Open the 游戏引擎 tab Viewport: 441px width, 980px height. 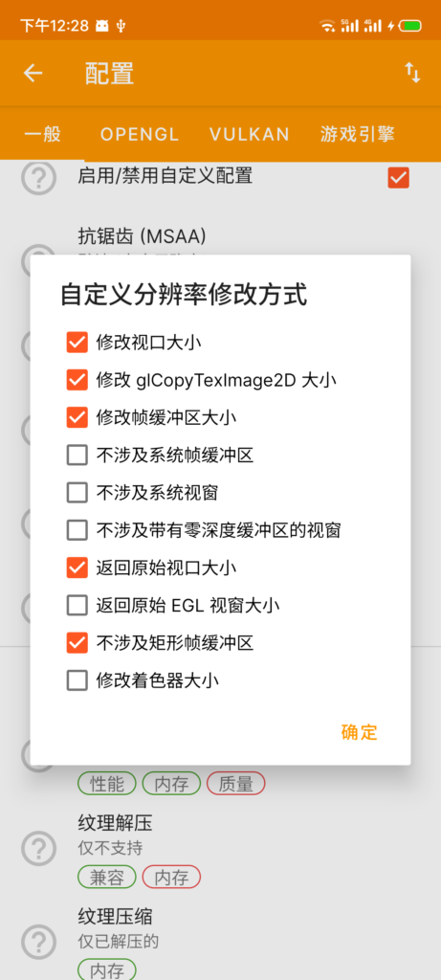358,134
